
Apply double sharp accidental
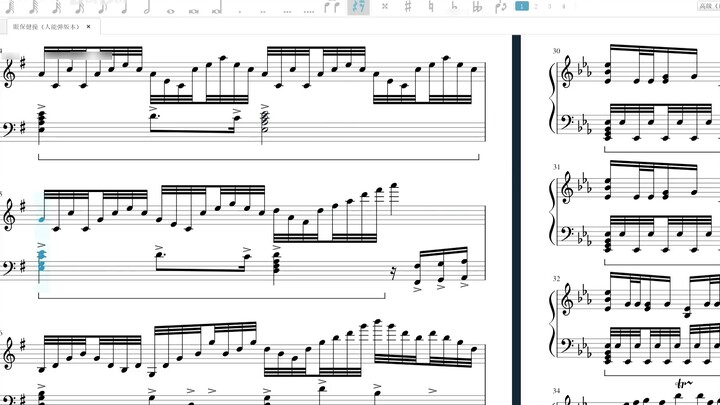click(385, 6)
